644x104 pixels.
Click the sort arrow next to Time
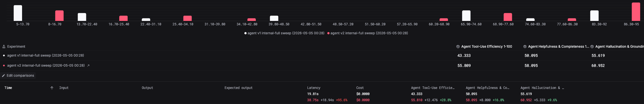52,88
